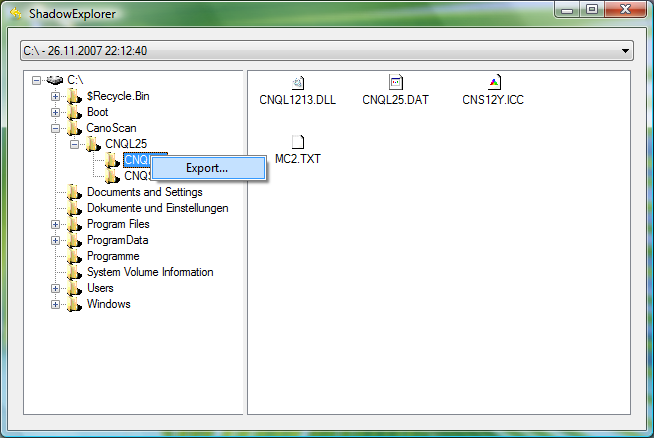Click the Programme folder icon
Image resolution: width=654 pixels, height=438 pixels.
74,256
